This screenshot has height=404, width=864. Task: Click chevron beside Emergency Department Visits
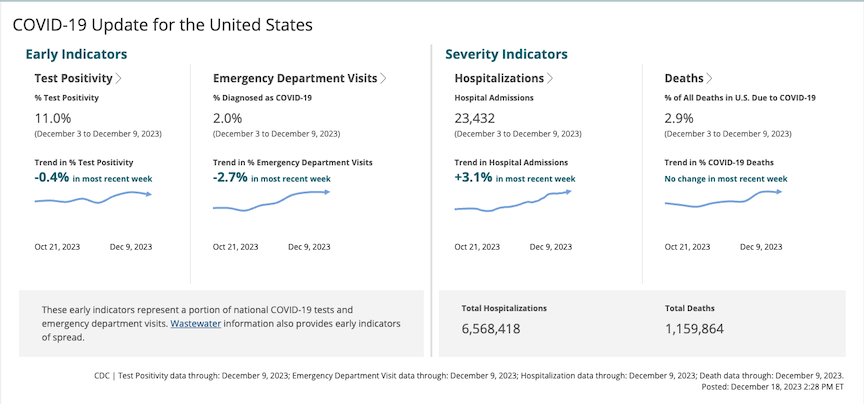pyautogui.click(x=383, y=78)
